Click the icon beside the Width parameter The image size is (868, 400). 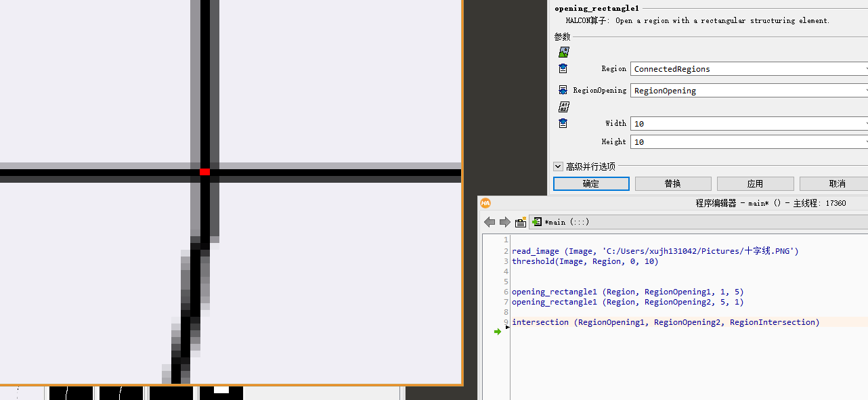point(563,123)
